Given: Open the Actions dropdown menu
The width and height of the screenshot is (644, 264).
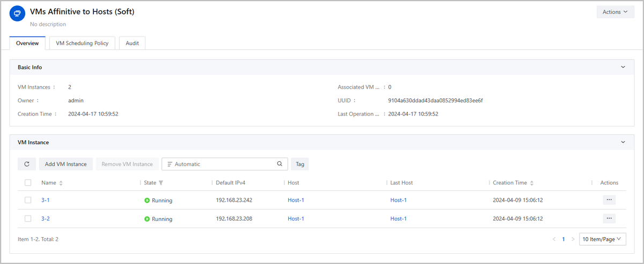Looking at the screenshot, I should 615,12.
